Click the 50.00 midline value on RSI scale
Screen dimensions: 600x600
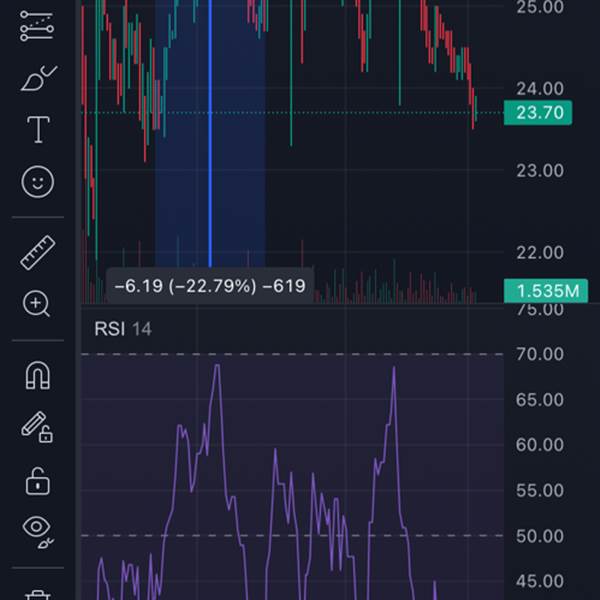tap(540, 536)
